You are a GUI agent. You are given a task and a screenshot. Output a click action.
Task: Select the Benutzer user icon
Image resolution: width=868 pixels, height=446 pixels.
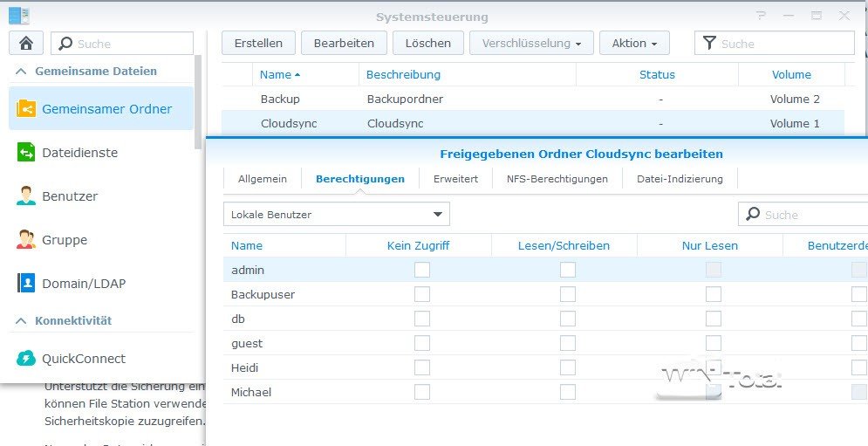(26, 196)
